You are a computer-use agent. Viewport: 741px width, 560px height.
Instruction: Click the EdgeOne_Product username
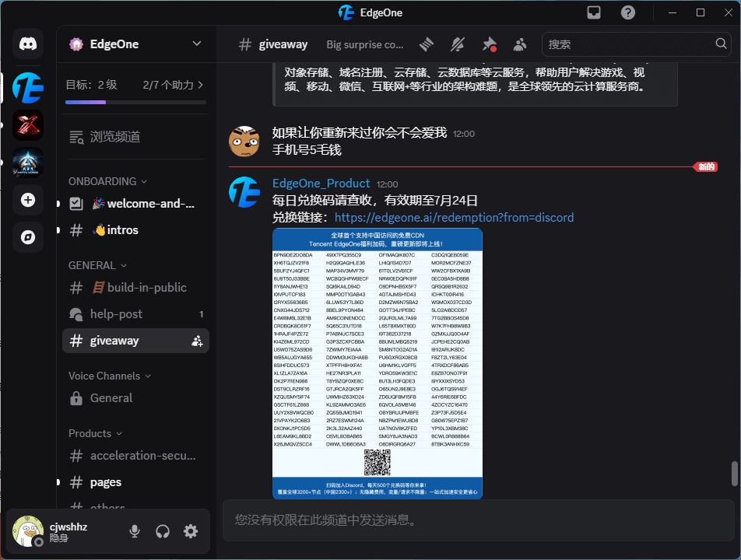click(x=321, y=184)
